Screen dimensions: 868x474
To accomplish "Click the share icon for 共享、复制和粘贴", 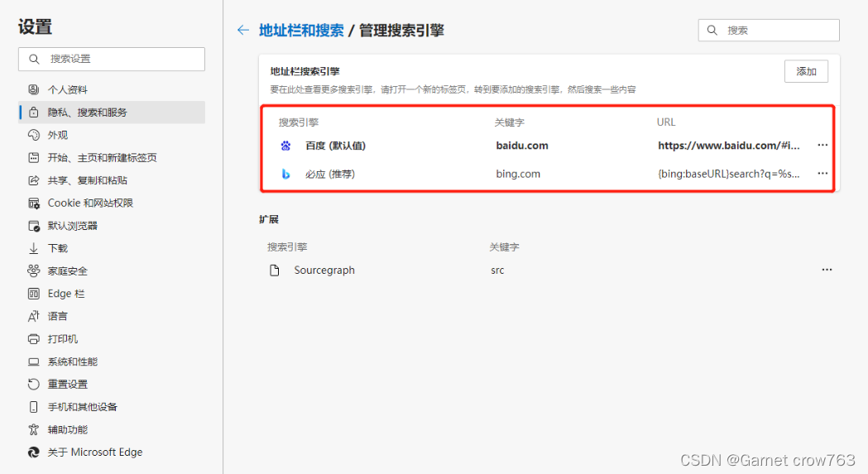I will [x=34, y=180].
